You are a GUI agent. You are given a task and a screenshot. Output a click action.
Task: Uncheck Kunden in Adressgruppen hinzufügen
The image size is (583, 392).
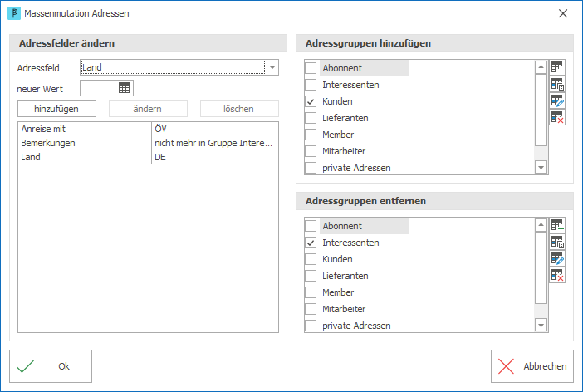311,101
